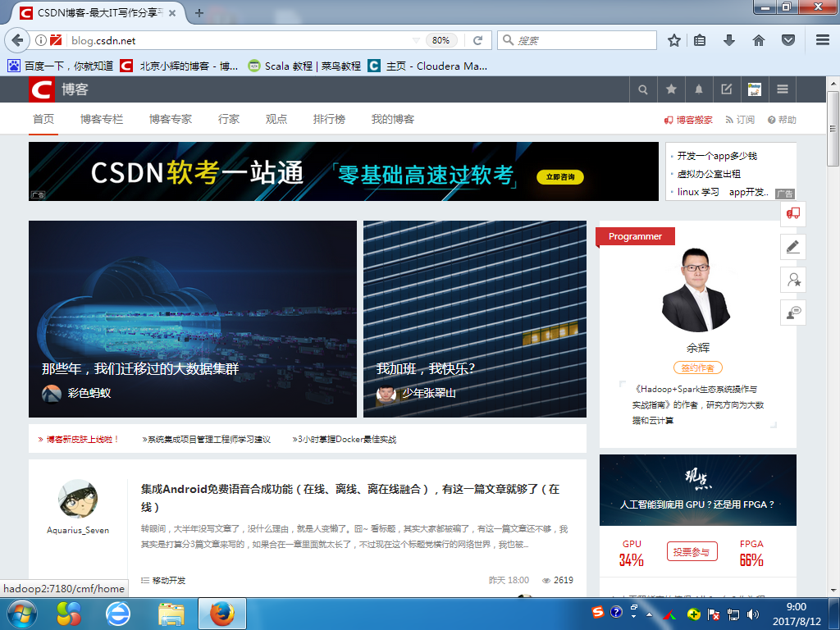Screen dimensions: 840x630
Task: Open the CSDN header search magnifier icon
Action: pyautogui.click(x=643, y=89)
